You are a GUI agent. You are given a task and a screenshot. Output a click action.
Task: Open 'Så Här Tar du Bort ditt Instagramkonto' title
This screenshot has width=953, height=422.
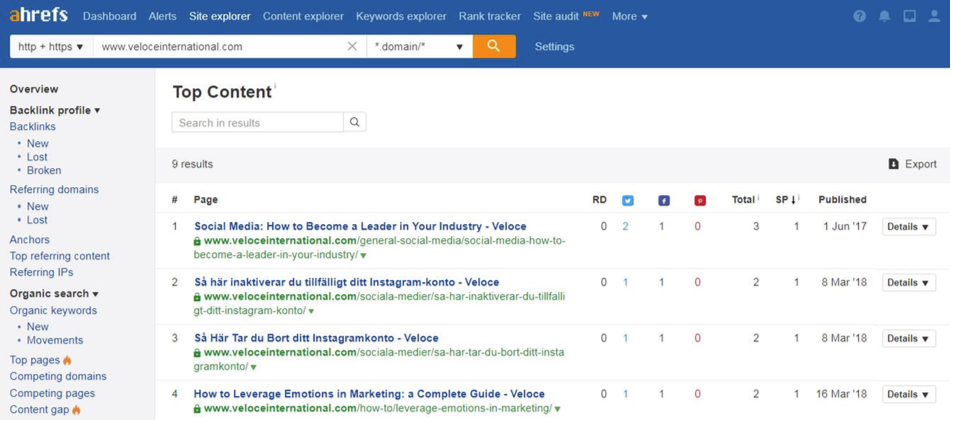(316, 338)
